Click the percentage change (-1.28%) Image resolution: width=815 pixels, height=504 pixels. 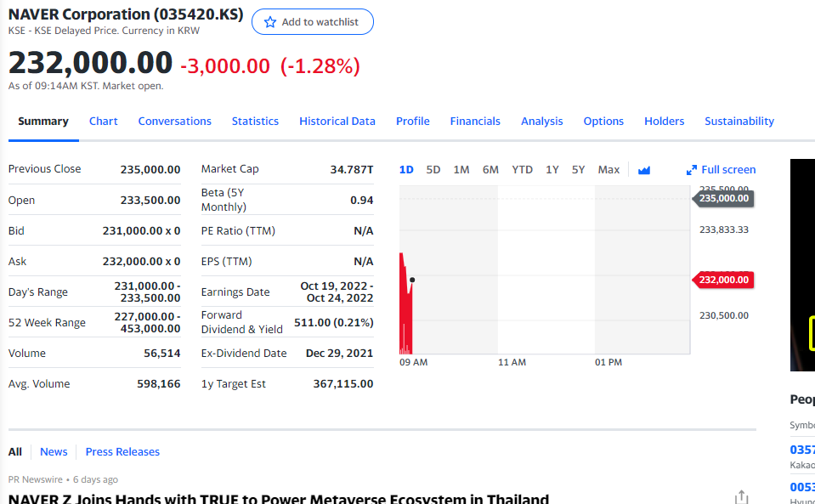click(320, 66)
